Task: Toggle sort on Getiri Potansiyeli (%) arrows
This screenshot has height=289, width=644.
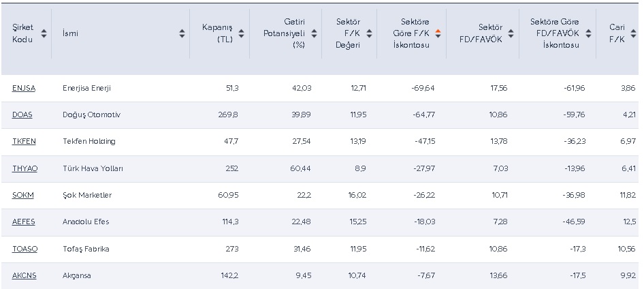Action: 314,33
